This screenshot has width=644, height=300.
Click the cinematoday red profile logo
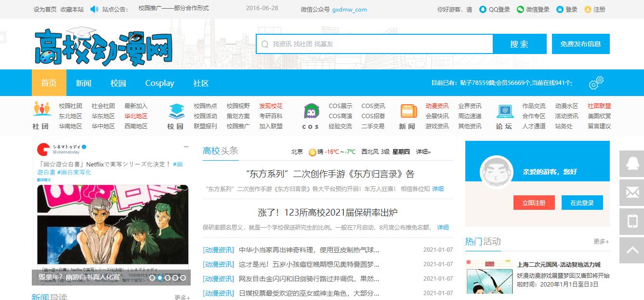click(x=43, y=149)
